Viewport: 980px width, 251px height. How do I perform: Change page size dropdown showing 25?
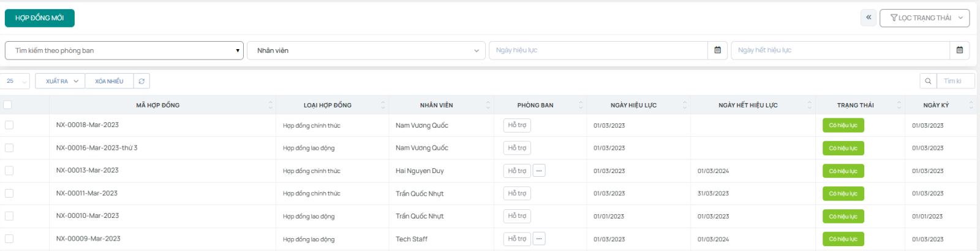[x=15, y=81]
